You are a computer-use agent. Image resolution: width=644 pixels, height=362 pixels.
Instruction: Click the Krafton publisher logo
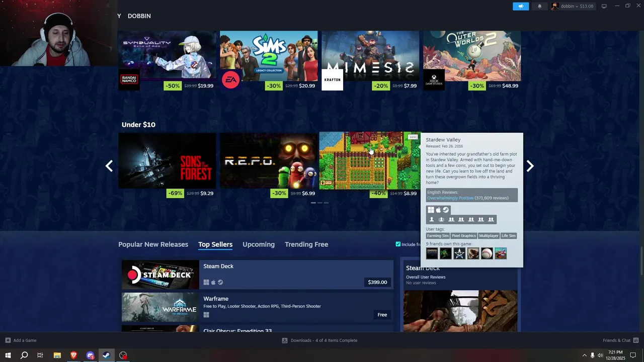click(x=332, y=79)
